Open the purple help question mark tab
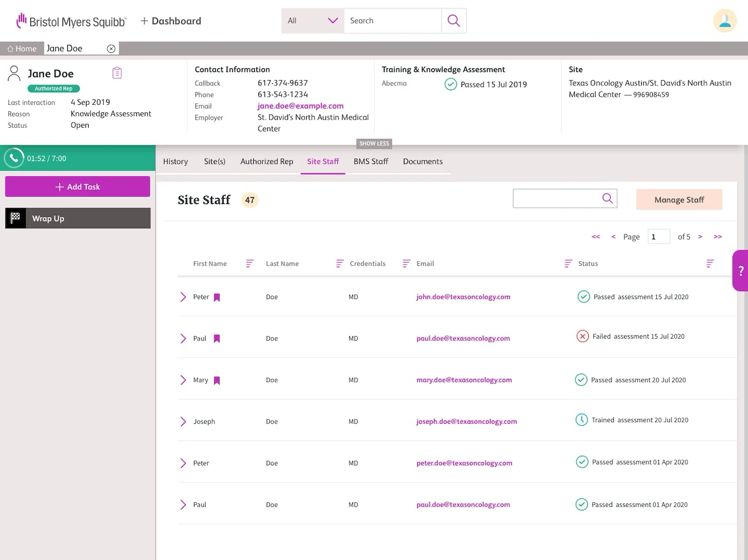This screenshot has height=560, width=748. coord(741,270)
